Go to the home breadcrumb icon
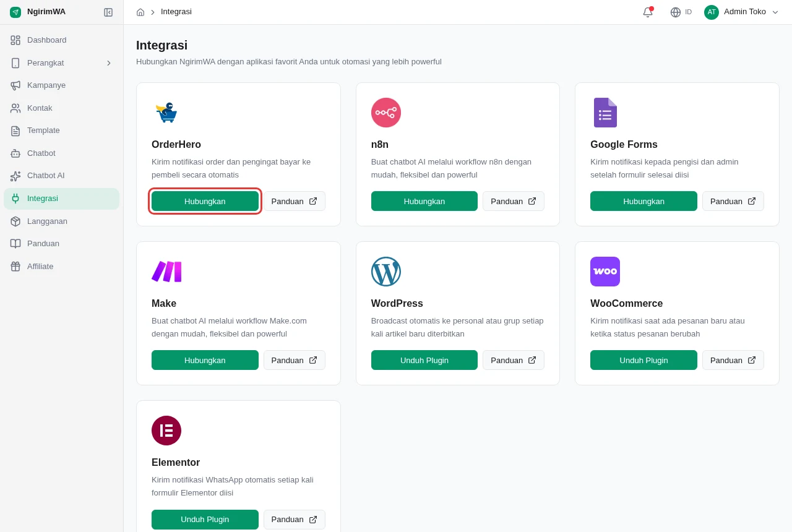This screenshot has width=792, height=532. (140, 12)
